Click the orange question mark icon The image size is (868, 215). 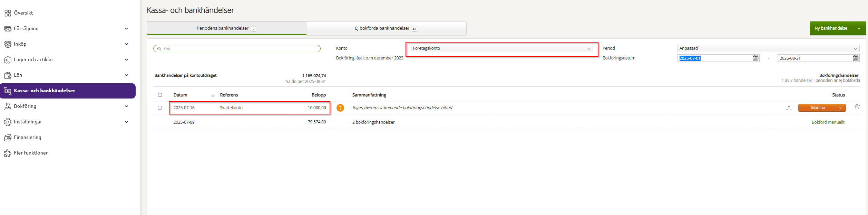(340, 108)
